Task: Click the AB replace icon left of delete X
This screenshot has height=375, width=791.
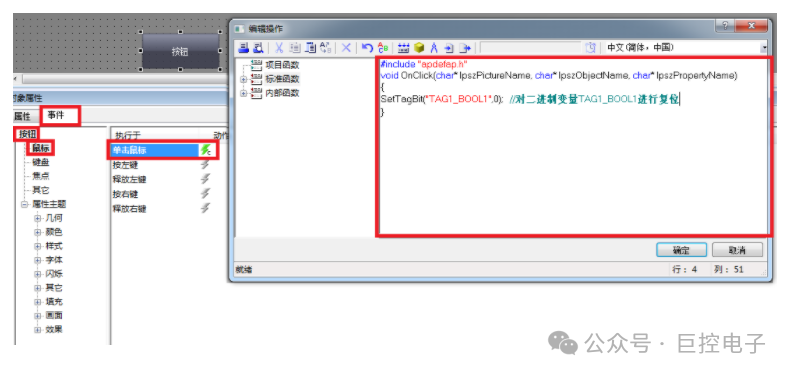Action: [x=326, y=48]
